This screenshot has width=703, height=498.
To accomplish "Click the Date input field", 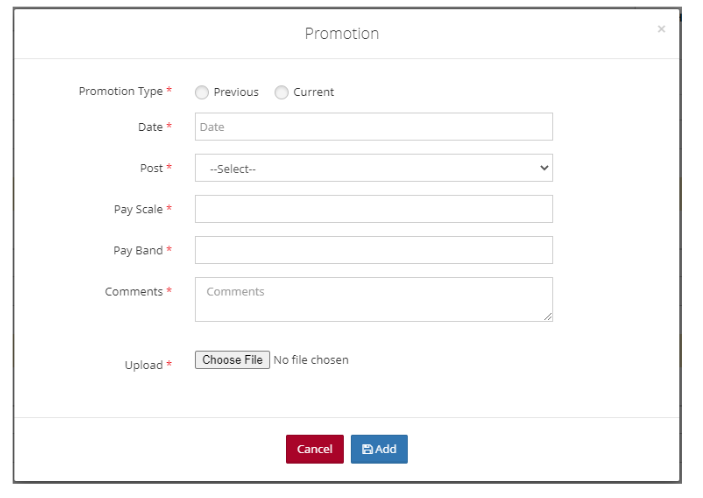I will point(373,127).
